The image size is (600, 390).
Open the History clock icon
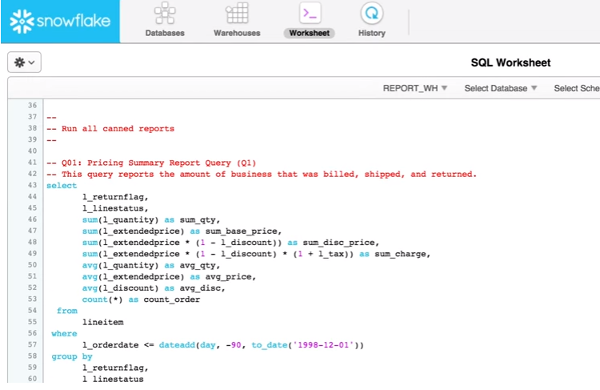coord(372,13)
